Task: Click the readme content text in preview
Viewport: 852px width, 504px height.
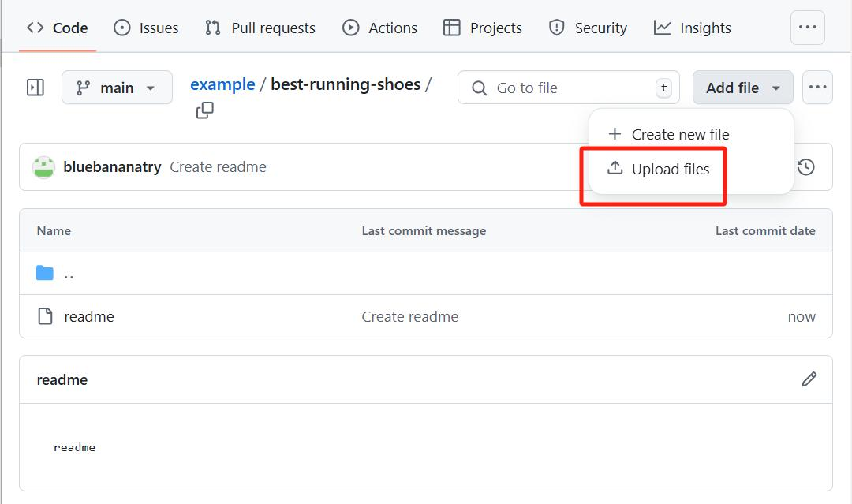Action: (74, 447)
